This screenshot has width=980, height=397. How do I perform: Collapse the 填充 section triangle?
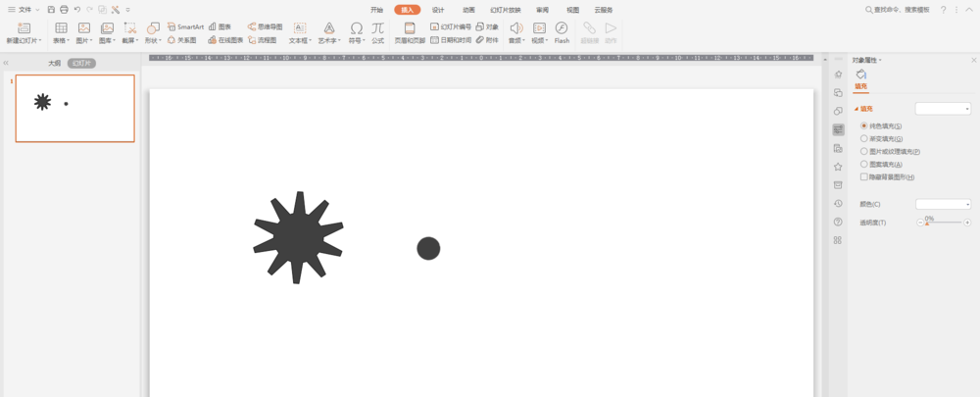point(857,109)
